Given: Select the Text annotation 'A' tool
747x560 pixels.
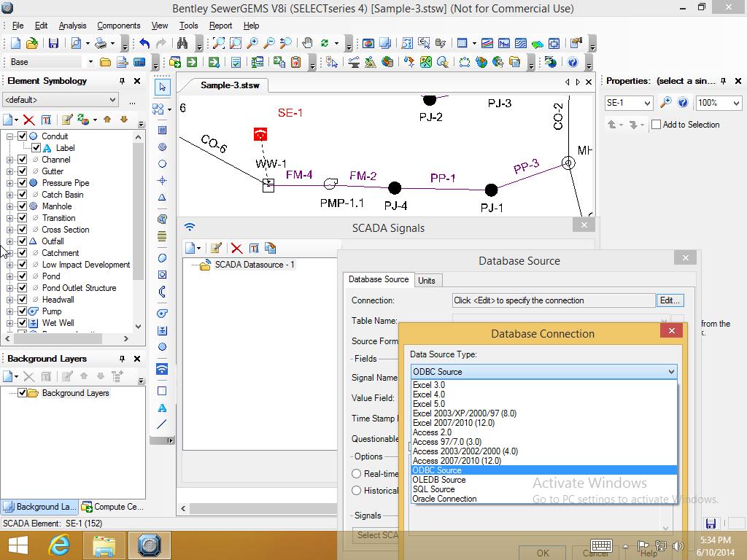Looking at the screenshot, I should (x=162, y=408).
